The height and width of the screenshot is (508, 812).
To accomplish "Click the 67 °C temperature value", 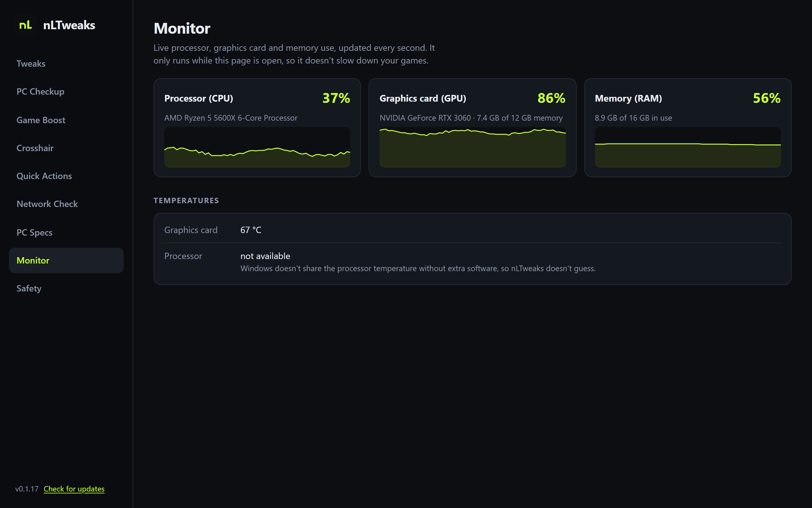I will [x=251, y=230].
